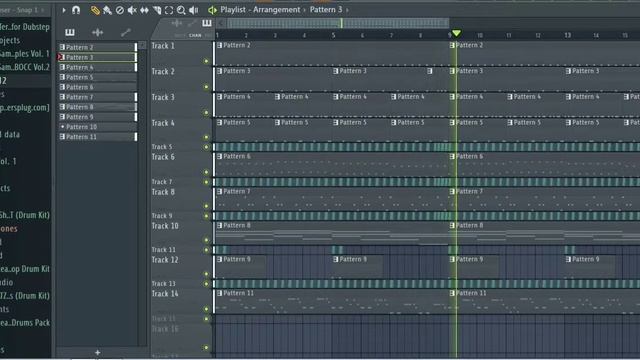
Task: Open 'ea..Drums Pack' browser folder
Action: pos(25,322)
